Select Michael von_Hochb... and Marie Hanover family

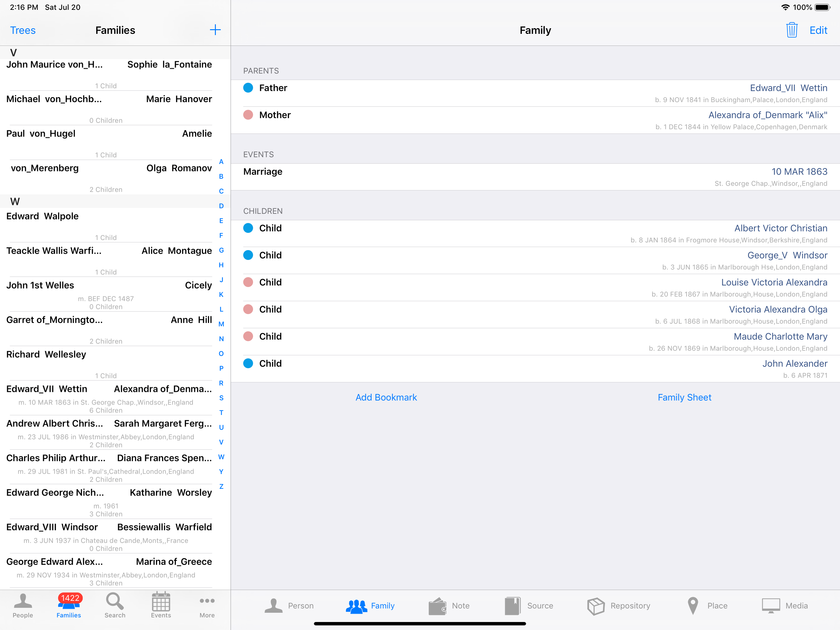click(109, 108)
